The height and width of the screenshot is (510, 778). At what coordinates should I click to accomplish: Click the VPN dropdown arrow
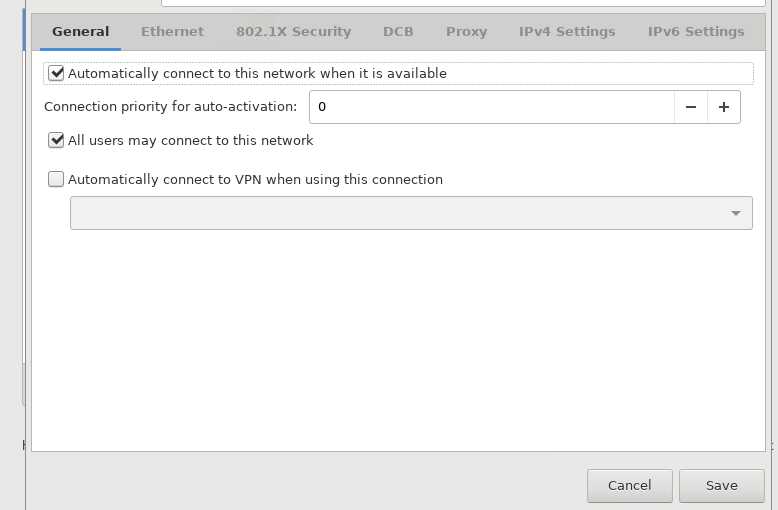click(x=736, y=213)
